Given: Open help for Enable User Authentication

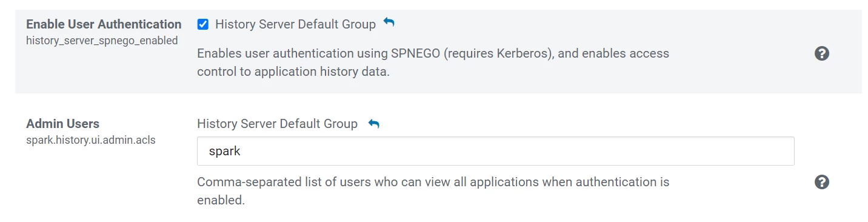Looking at the screenshot, I should [x=821, y=53].
